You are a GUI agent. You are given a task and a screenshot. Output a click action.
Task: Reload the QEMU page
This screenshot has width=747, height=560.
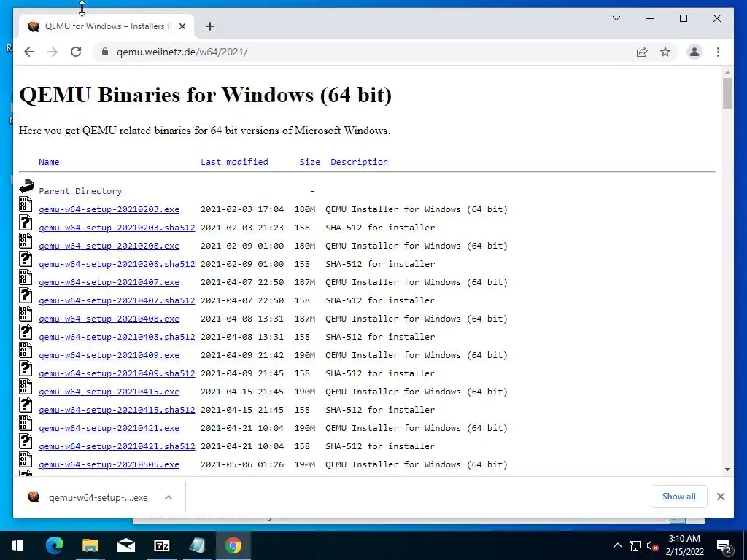click(x=76, y=52)
